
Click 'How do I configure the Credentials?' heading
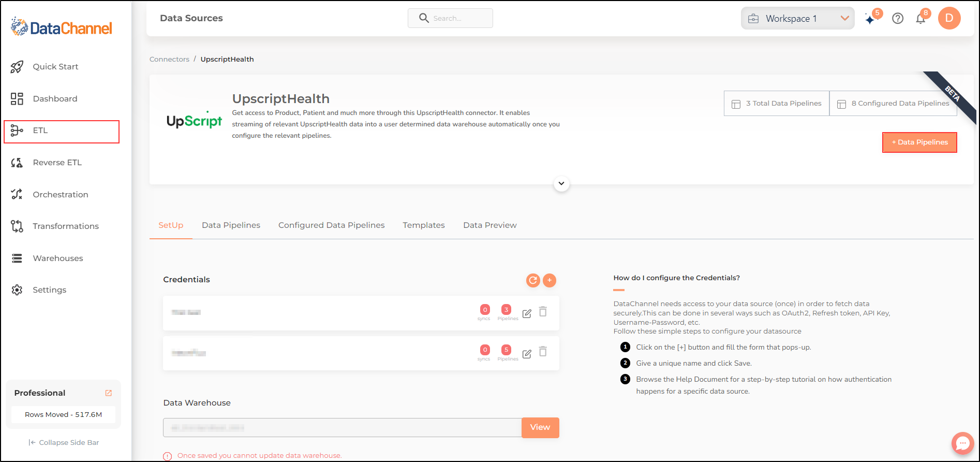pyautogui.click(x=677, y=278)
